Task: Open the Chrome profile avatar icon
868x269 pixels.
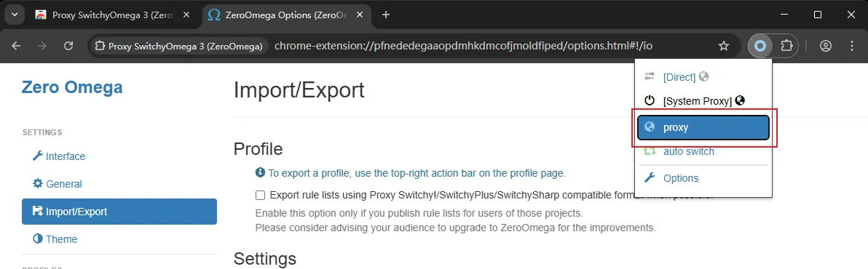Action: (x=825, y=46)
